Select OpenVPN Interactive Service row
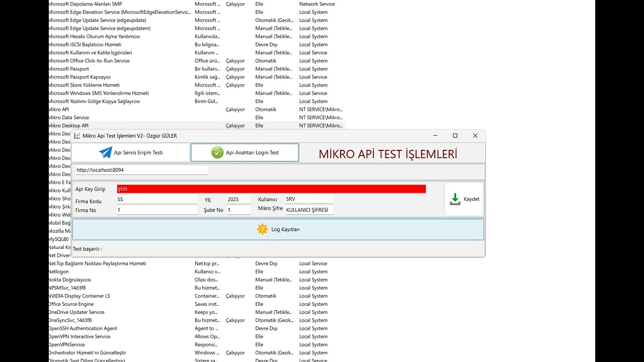 197,336
